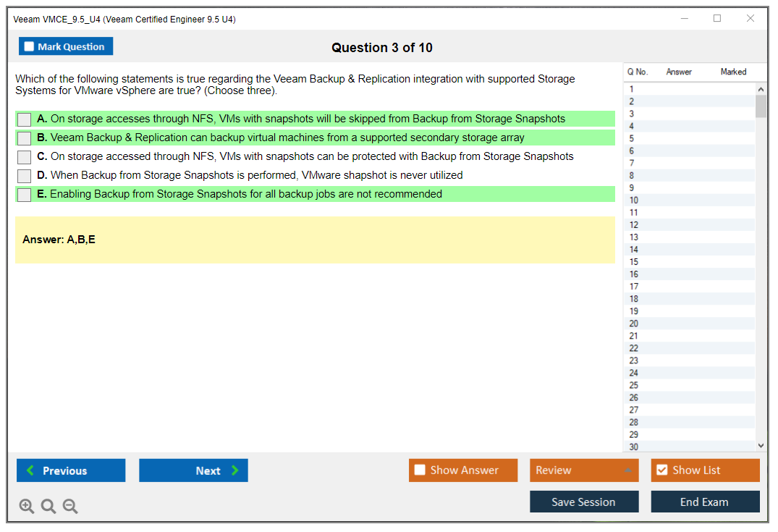Image resolution: width=778 pixels, height=532 pixels.
Task: Jump to question 5 in the list
Action: tap(632, 138)
